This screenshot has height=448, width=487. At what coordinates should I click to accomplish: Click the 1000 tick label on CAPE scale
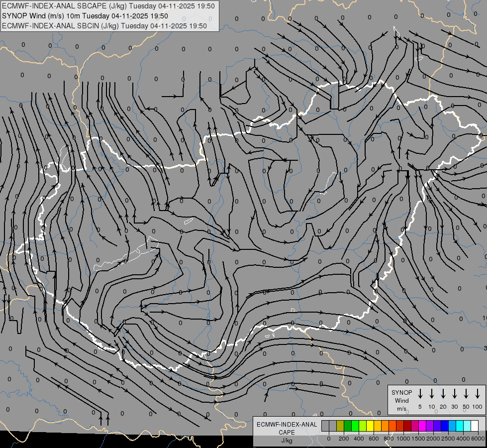pyautogui.click(x=403, y=439)
